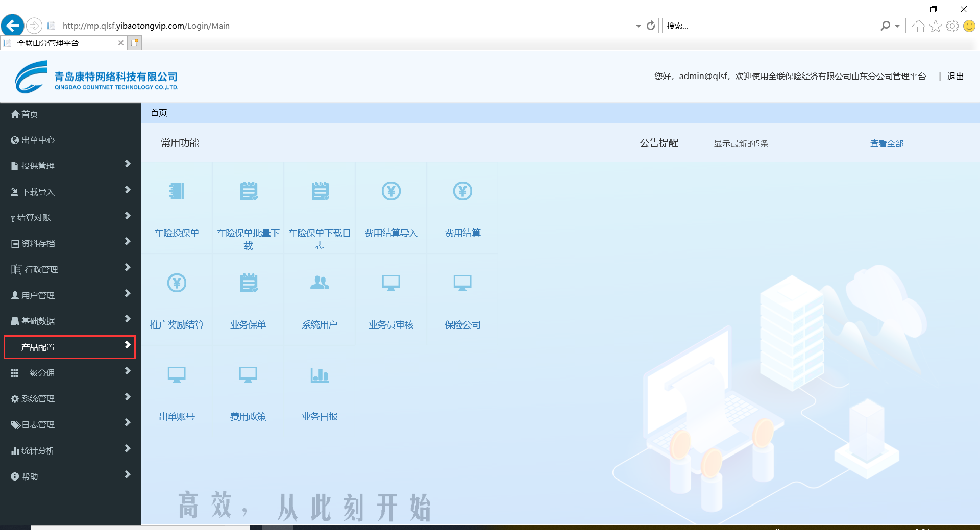Click the 保险公司 monitor icon

coord(462,283)
